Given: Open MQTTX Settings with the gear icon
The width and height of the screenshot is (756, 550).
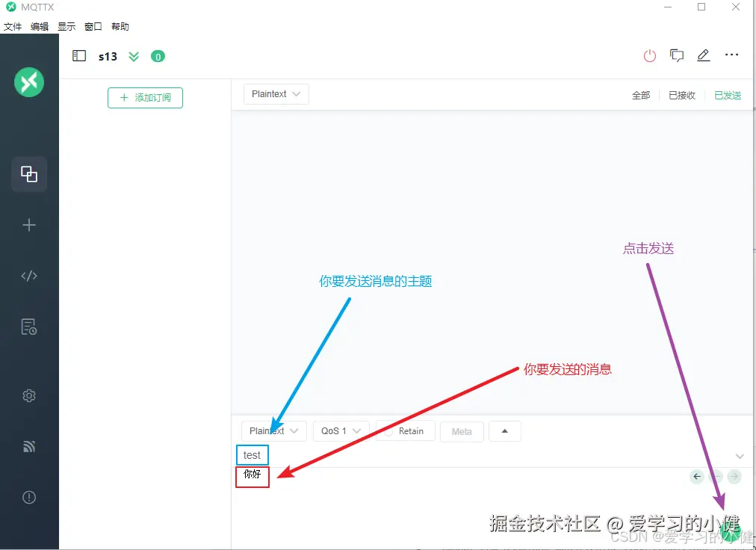Looking at the screenshot, I should 28,395.
